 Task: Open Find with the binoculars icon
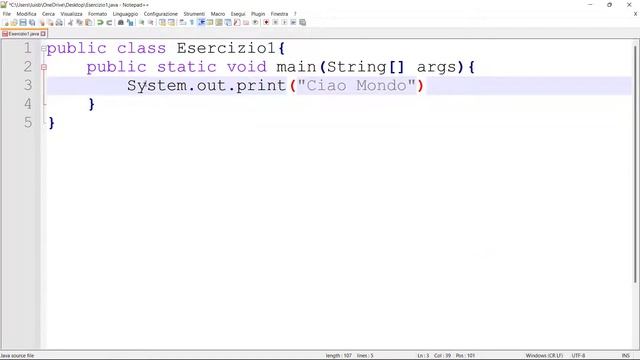(x=121, y=22)
